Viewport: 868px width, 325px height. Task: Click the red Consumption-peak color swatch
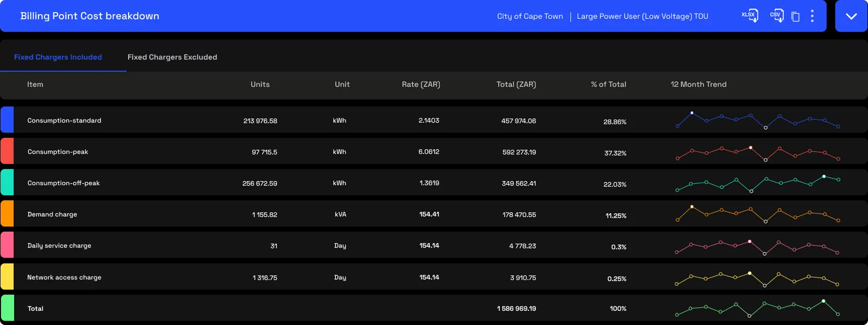(x=7, y=151)
